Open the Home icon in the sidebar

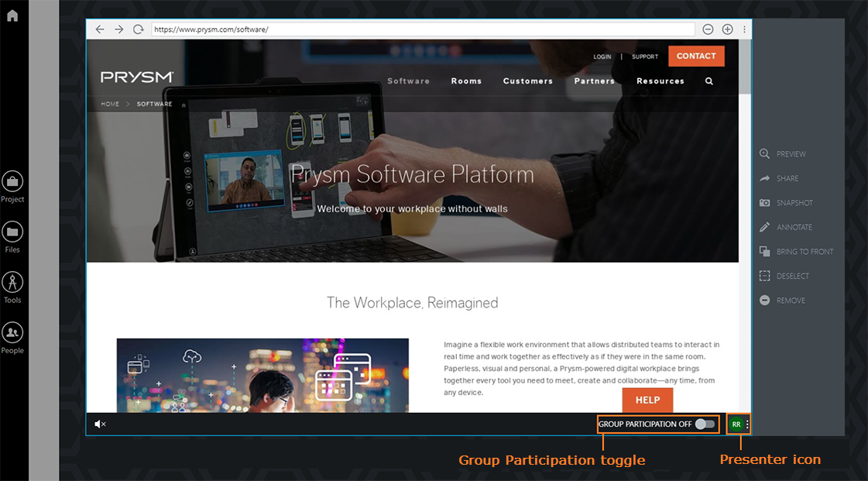click(x=12, y=15)
